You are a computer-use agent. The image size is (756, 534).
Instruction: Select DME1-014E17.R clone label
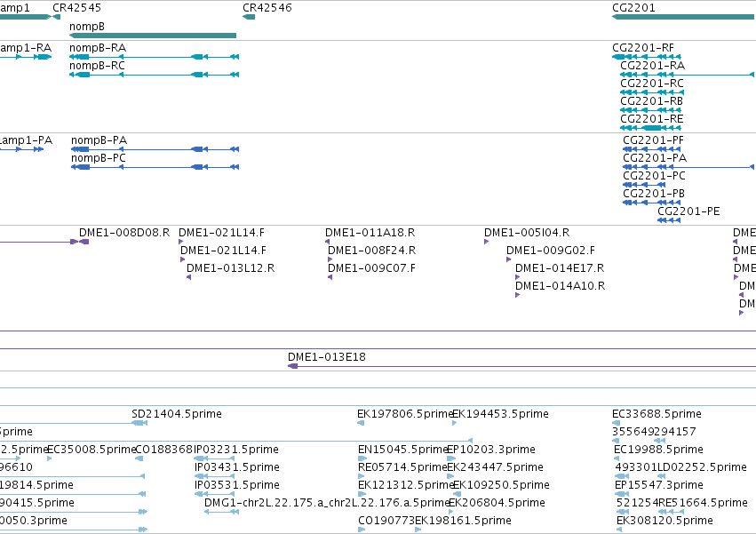(x=560, y=268)
